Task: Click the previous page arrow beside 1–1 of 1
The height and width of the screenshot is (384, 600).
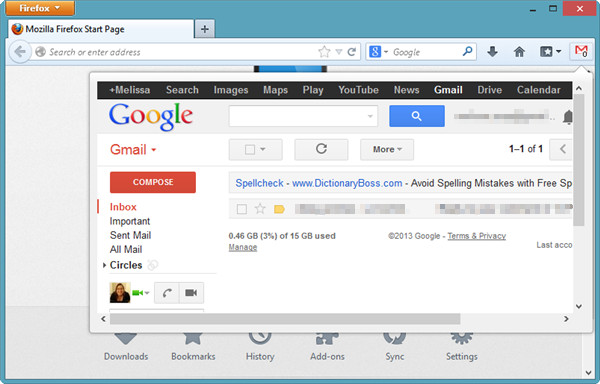Action: pyautogui.click(x=562, y=149)
